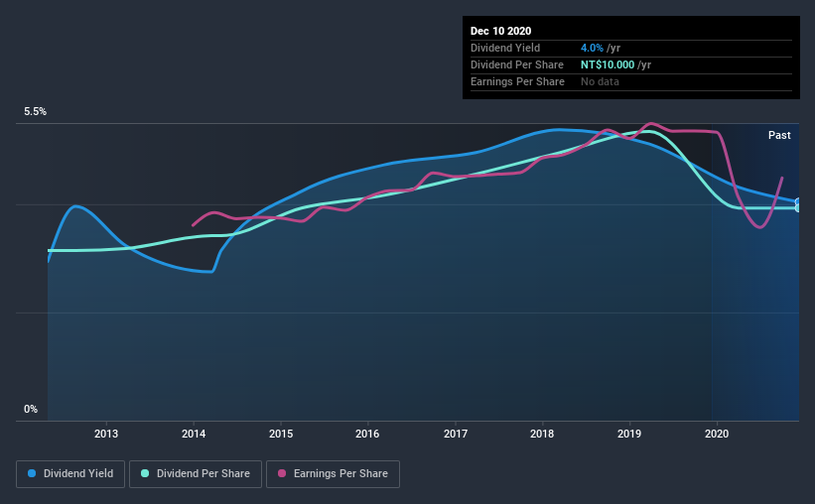Viewport: 815px width, 504px height.
Task: Click the blue end-of-line data point marker
Action: coord(798,201)
